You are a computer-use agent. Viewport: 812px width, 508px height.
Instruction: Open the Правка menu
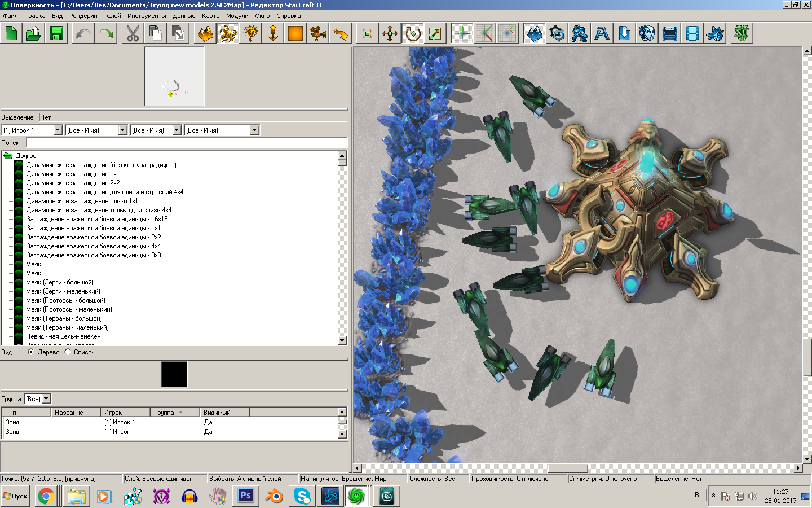[35, 16]
